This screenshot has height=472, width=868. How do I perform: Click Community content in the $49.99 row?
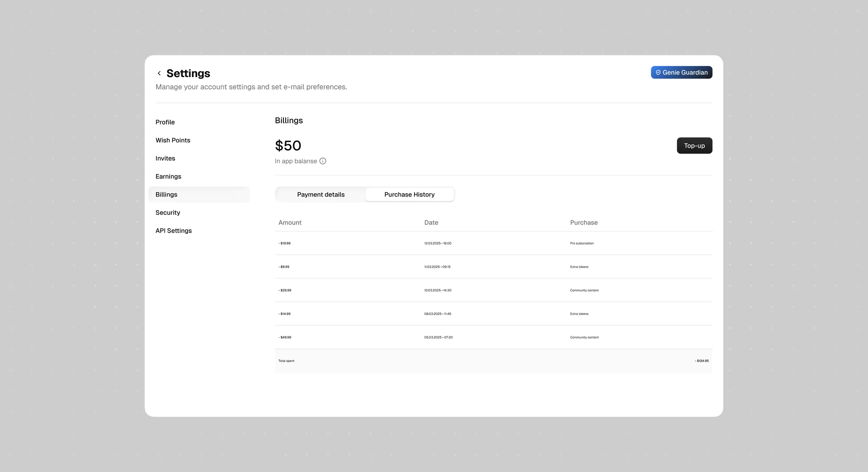(584, 337)
